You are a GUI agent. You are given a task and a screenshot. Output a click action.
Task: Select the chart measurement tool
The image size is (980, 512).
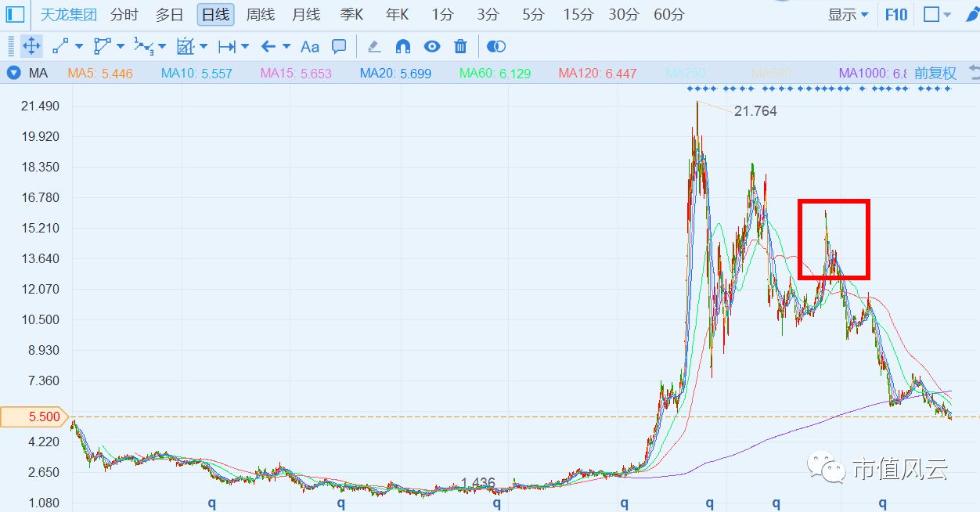(x=186, y=46)
